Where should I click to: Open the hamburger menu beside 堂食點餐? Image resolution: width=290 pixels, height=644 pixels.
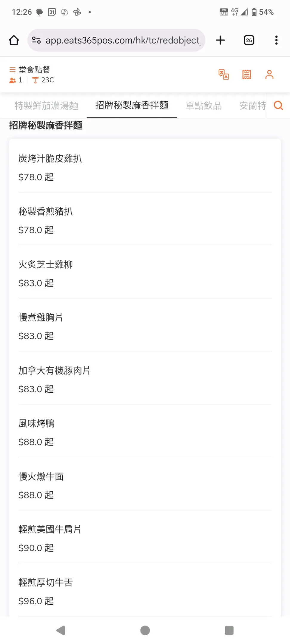pyautogui.click(x=13, y=70)
